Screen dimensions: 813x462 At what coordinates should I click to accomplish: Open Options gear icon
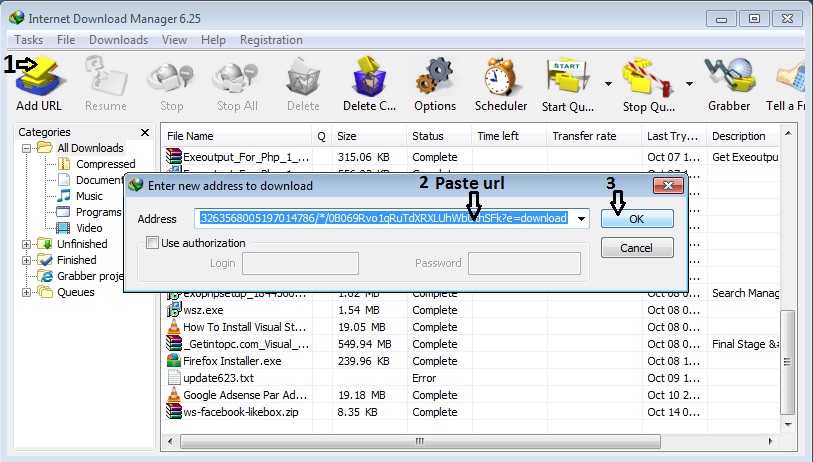[x=434, y=76]
